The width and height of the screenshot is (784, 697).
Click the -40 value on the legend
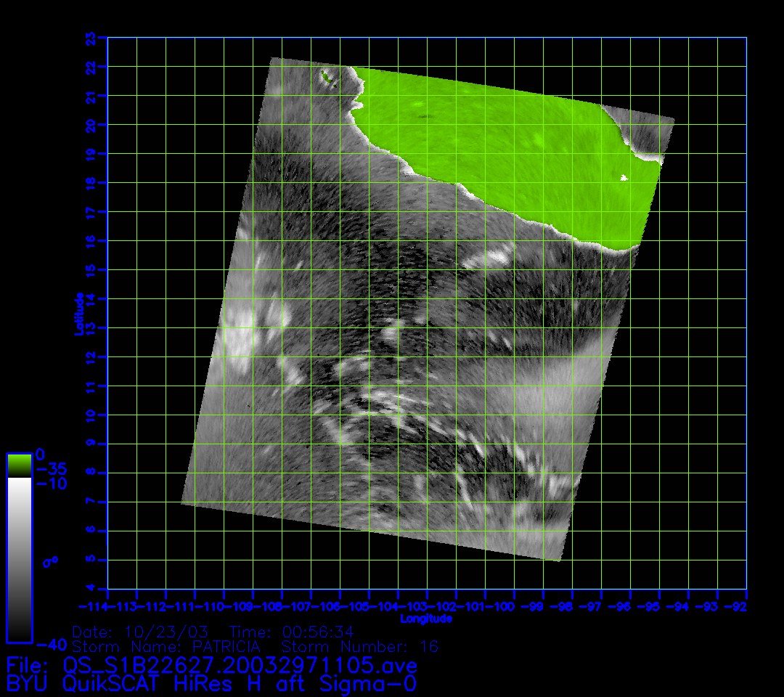point(51,645)
